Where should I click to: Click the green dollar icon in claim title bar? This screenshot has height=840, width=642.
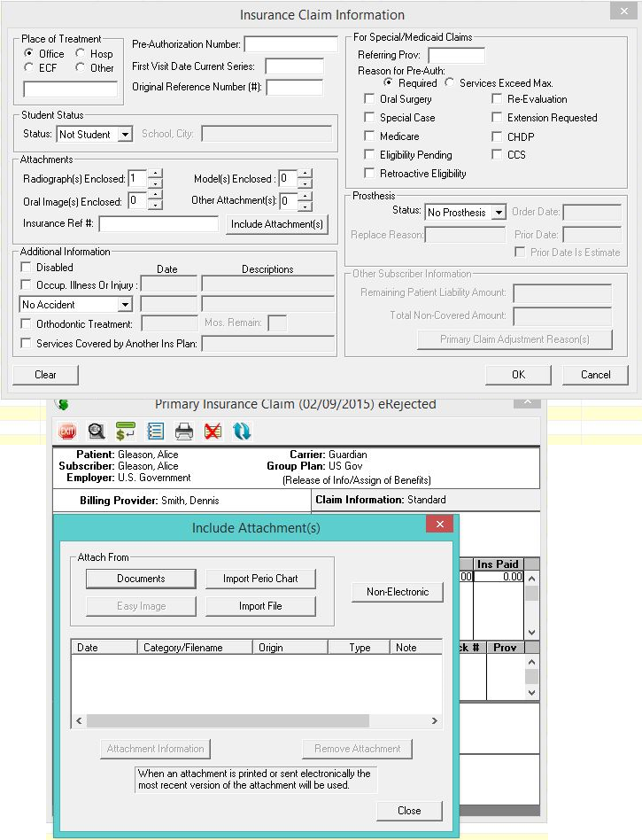coord(62,404)
